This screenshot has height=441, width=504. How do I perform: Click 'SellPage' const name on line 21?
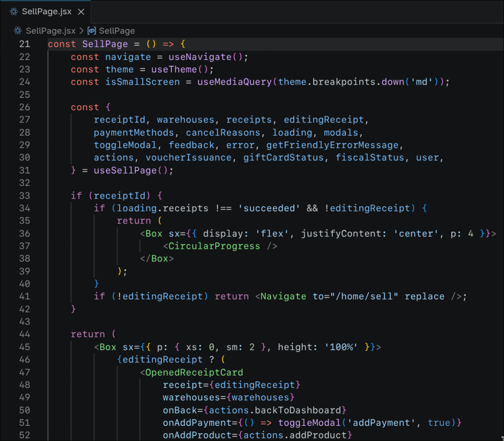[105, 44]
